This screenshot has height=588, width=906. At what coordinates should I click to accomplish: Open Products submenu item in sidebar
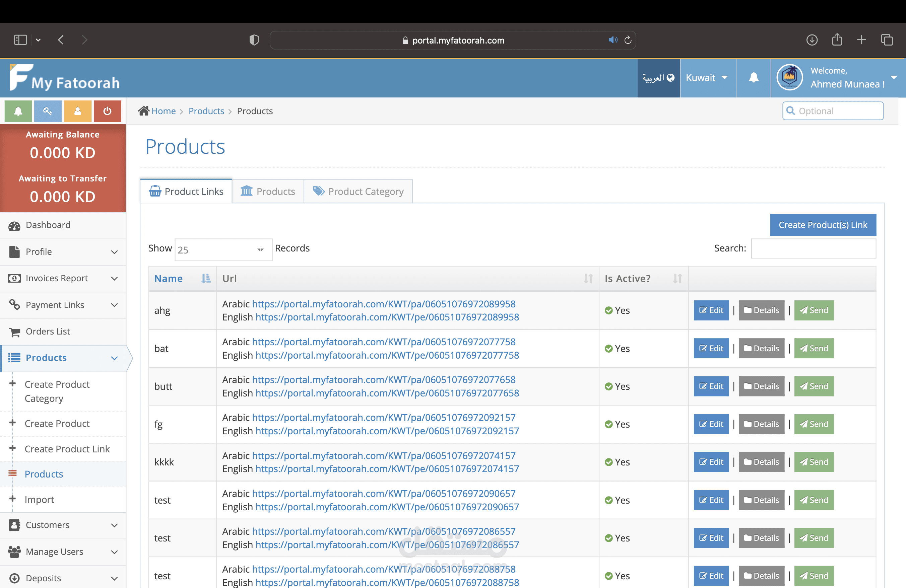point(63,474)
